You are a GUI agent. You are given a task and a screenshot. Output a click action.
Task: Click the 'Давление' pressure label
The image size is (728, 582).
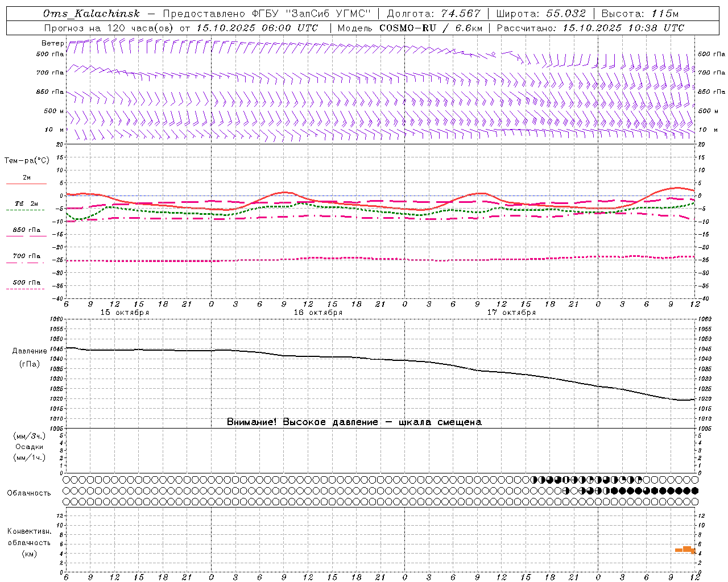pos(29,351)
